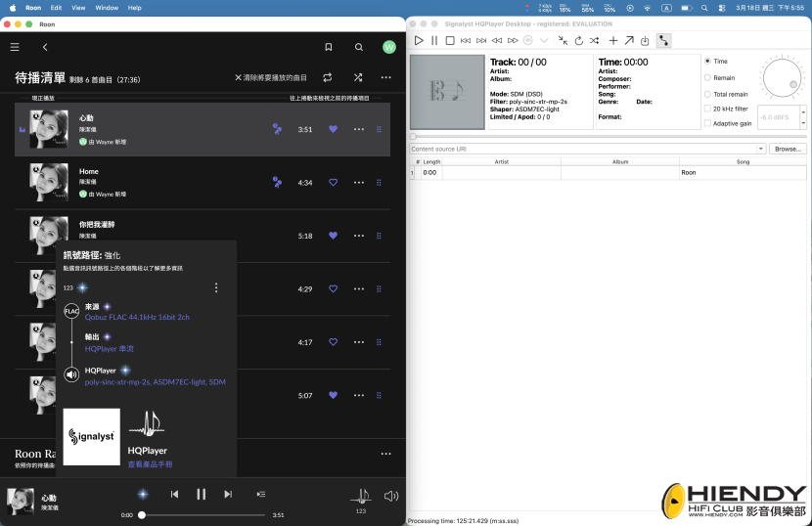Unfavorite the song 心動 heart icon

(333, 129)
